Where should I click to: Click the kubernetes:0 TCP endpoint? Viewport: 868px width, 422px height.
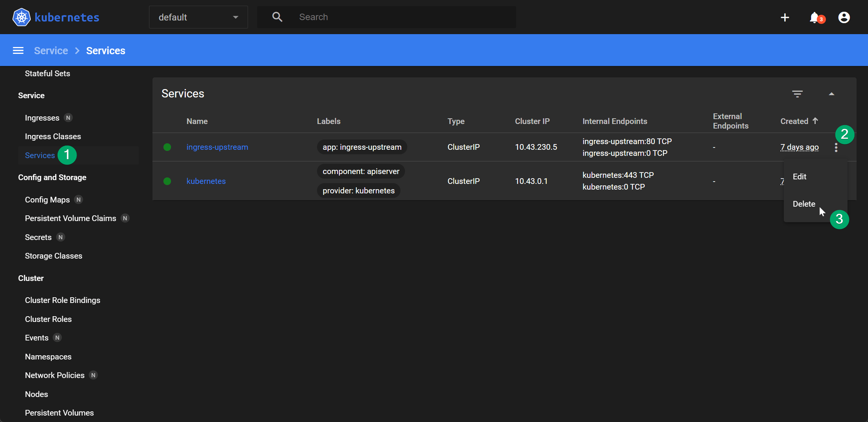pos(614,187)
